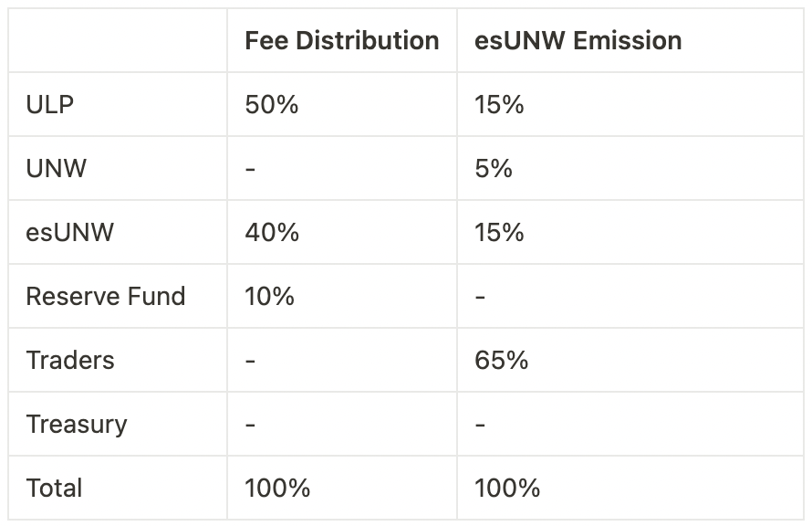This screenshot has height=526, width=812.
Task: Select the Reserve Fund emission dash cell
Action: tap(481, 297)
